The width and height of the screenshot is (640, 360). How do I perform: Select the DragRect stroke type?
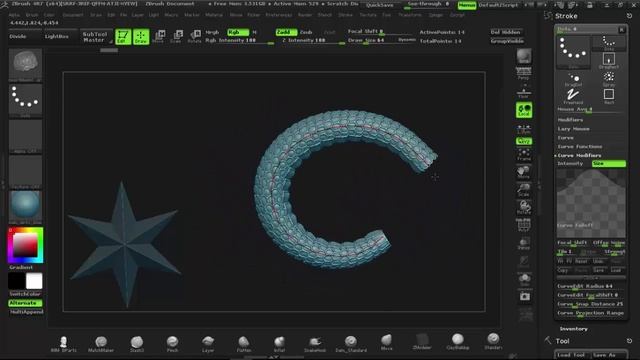(609, 61)
